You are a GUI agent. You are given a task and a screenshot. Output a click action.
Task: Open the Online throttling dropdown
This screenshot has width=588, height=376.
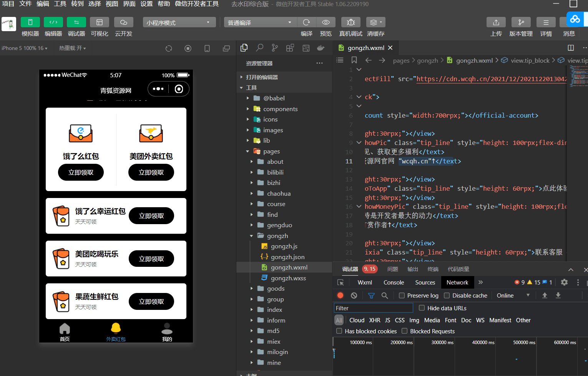pyautogui.click(x=513, y=295)
